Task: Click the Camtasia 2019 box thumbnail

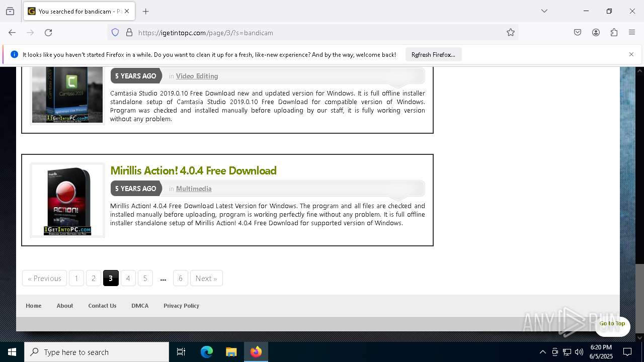Action: point(67,95)
